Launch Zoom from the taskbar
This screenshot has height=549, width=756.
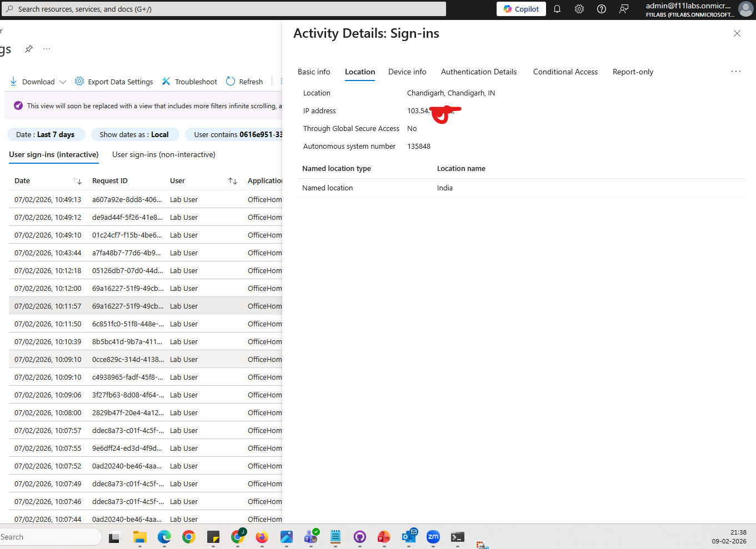[x=433, y=537]
